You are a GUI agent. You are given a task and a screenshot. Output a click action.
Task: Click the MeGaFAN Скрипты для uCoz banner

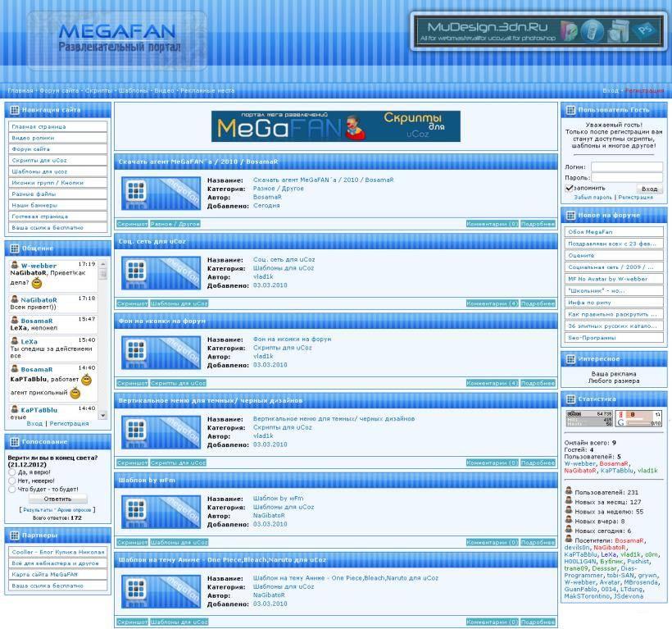pyautogui.click(x=335, y=126)
